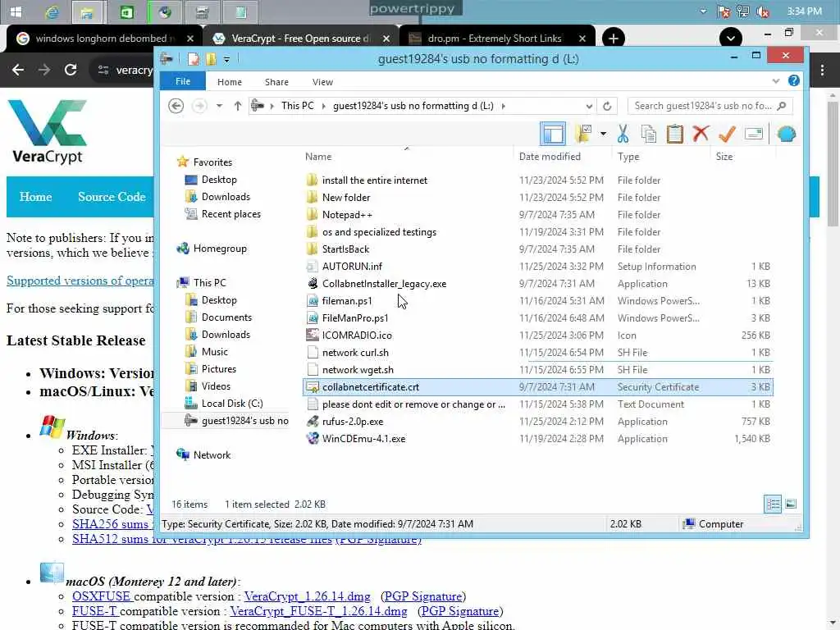
Task: Open properties with the orange checkmark icon
Action: tap(727, 134)
